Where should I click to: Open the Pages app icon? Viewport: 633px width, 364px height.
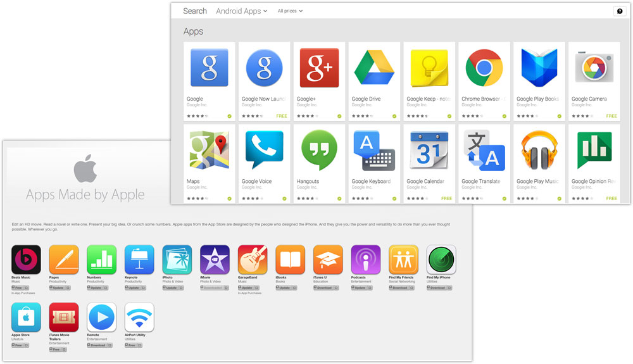click(64, 260)
